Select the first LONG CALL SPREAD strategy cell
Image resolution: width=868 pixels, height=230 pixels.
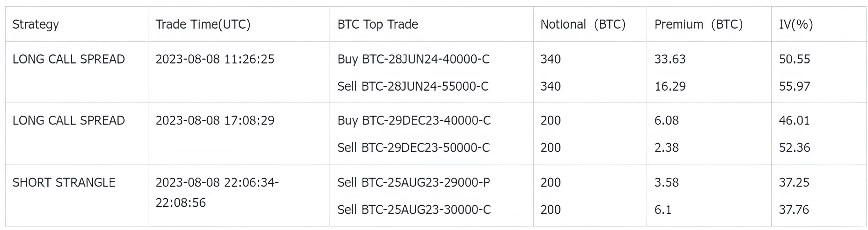[x=69, y=59]
